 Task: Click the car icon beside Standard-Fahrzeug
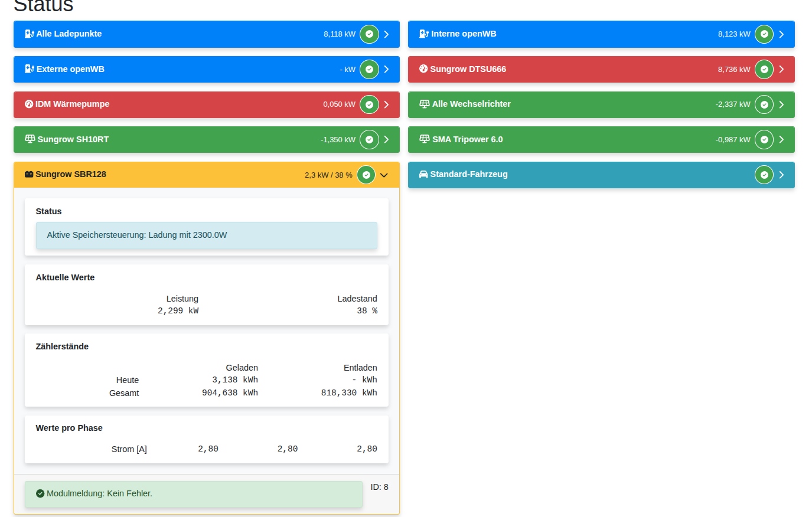[423, 174]
